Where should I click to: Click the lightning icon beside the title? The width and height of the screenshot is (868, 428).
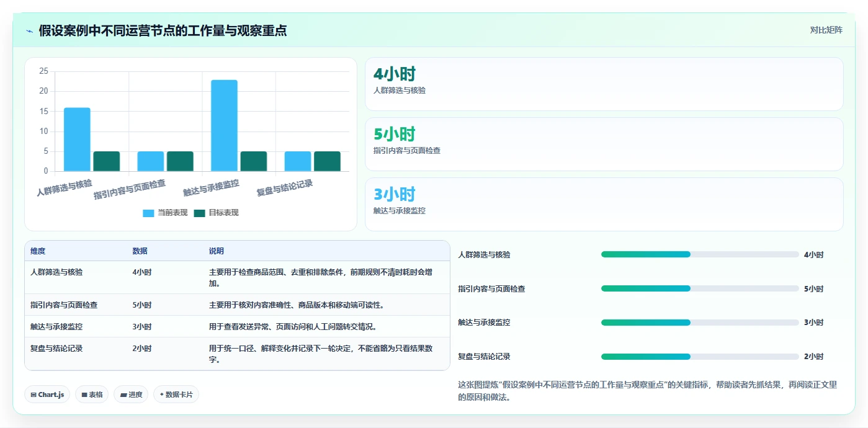tap(29, 31)
